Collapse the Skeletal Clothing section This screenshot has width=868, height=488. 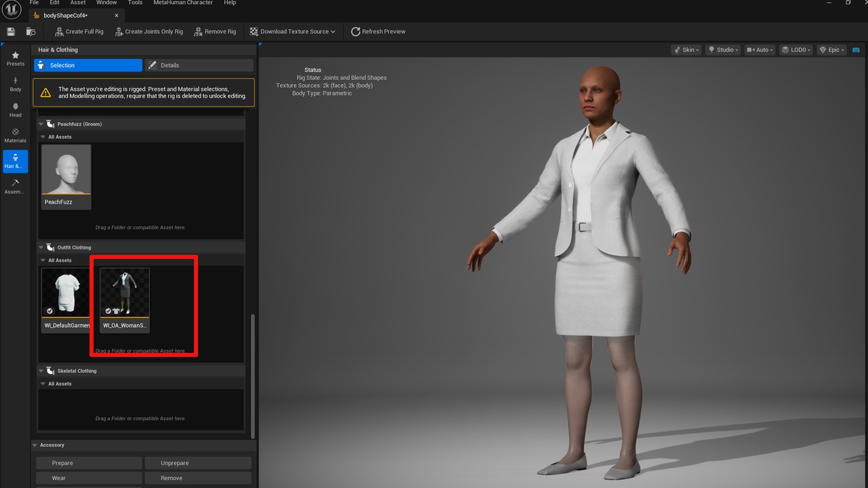tap(41, 371)
